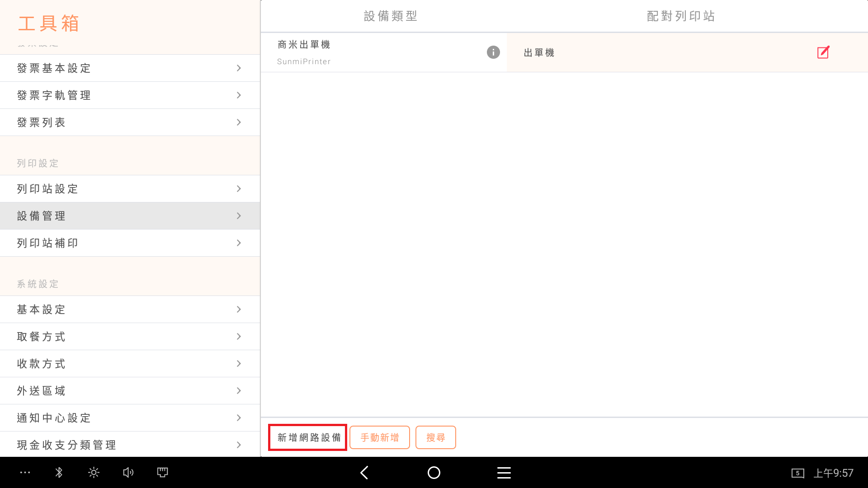Open recent apps using the three-line icon

504,473
